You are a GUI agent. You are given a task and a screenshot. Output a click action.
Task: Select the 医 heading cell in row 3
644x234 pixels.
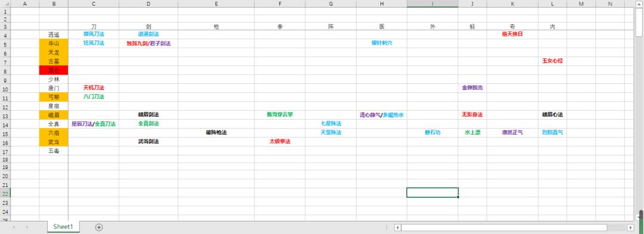[x=382, y=26]
